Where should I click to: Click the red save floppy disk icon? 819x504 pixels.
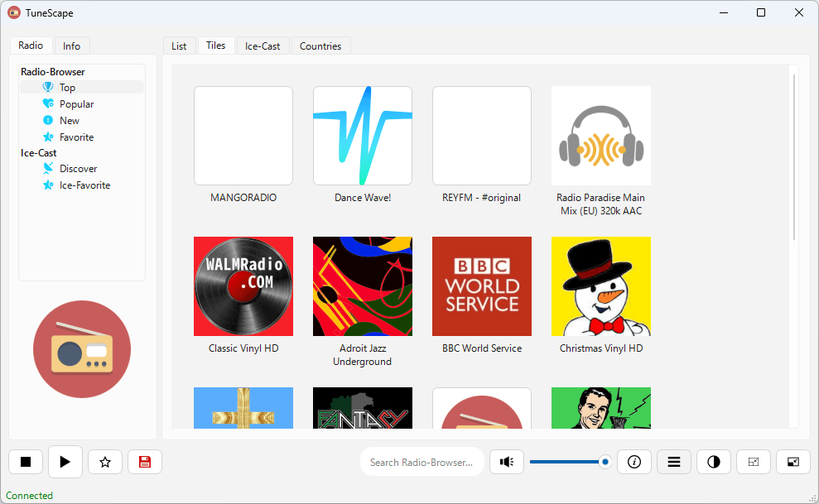point(145,462)
